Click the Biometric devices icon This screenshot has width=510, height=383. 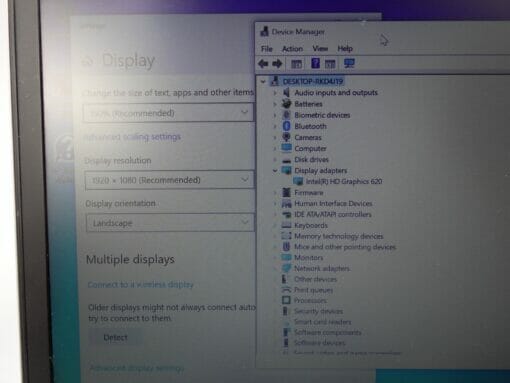(x=286, y=115)
